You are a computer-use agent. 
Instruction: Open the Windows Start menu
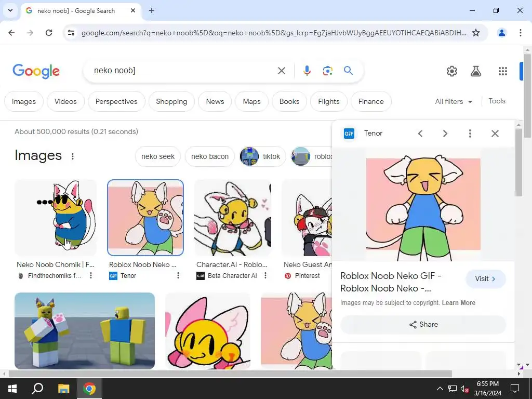(12, 389)
